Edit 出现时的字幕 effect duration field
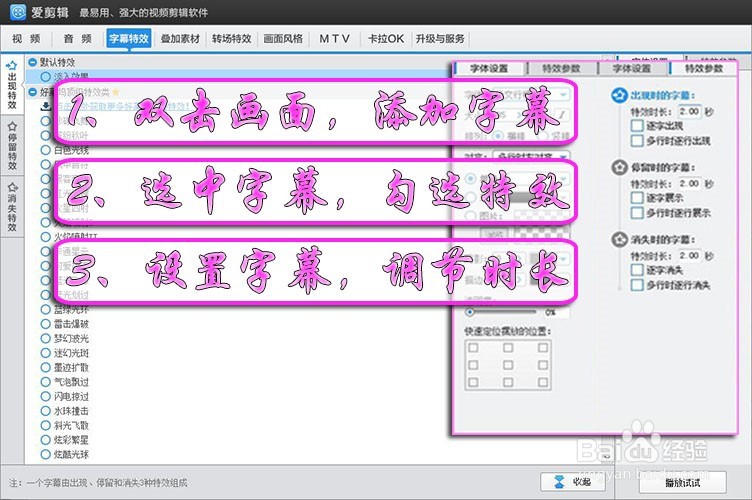This screenshot has width=752, height=500. (690, 111)
